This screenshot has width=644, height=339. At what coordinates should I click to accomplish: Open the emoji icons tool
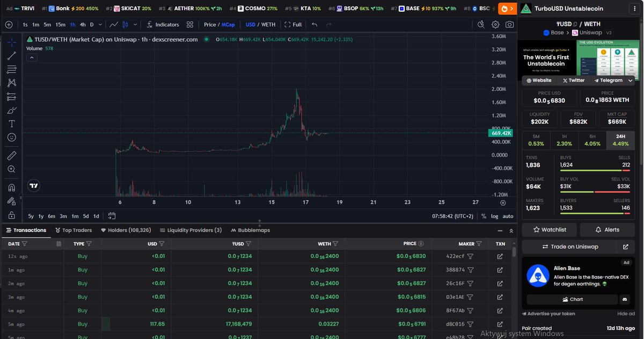pos(11,138)
